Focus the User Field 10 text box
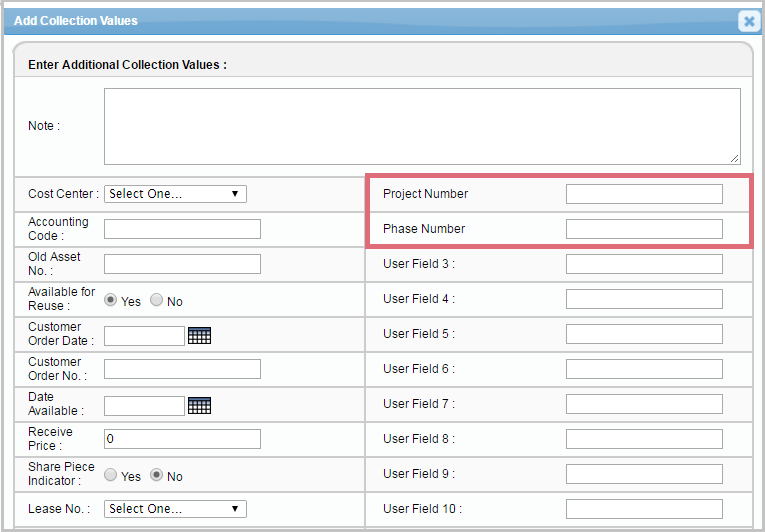Image resolution: width=765 pixels, height=532 pixels. coord(643,509)
